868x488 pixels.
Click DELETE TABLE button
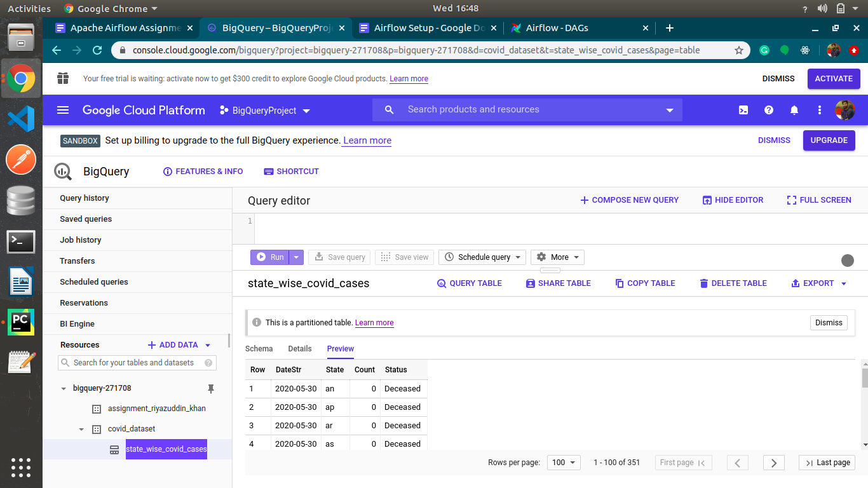pyautogui.click(x=733, y=283)
